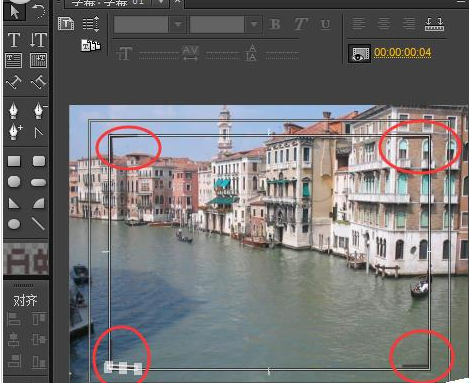Open the font style dropdown arrow
Image resolution: width=469 pixels, height=383 pixels.
pyautogui.click(x=254, y=24)
